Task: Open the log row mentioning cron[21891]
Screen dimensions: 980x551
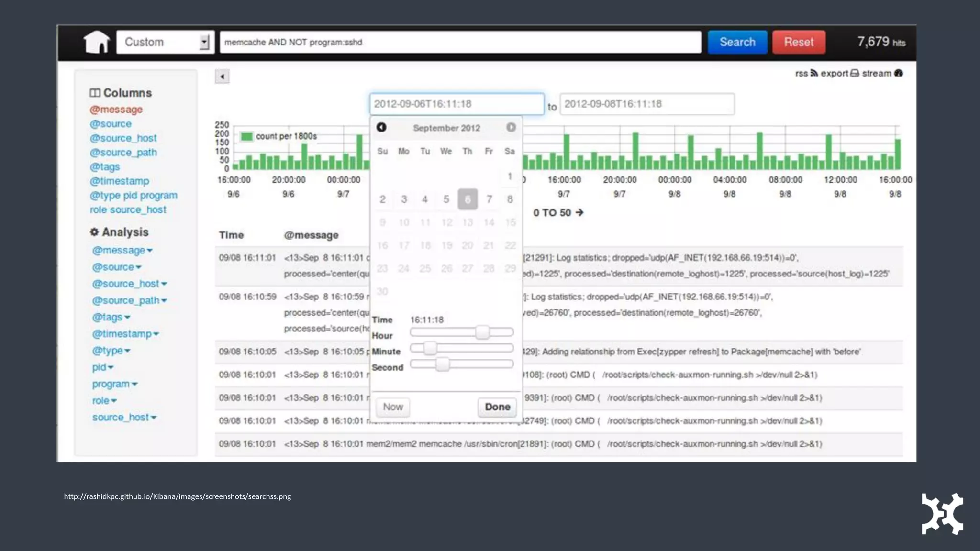Action: coord(559,444)
